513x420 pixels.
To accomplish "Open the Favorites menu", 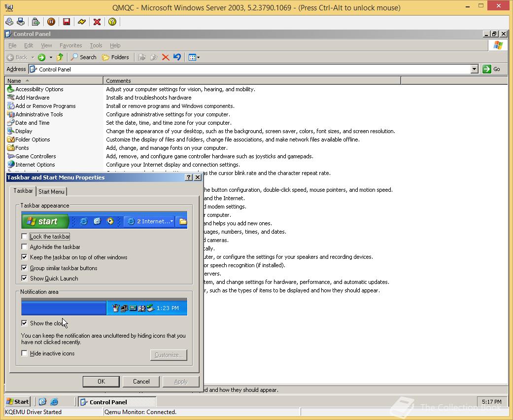I will [70, 45].
